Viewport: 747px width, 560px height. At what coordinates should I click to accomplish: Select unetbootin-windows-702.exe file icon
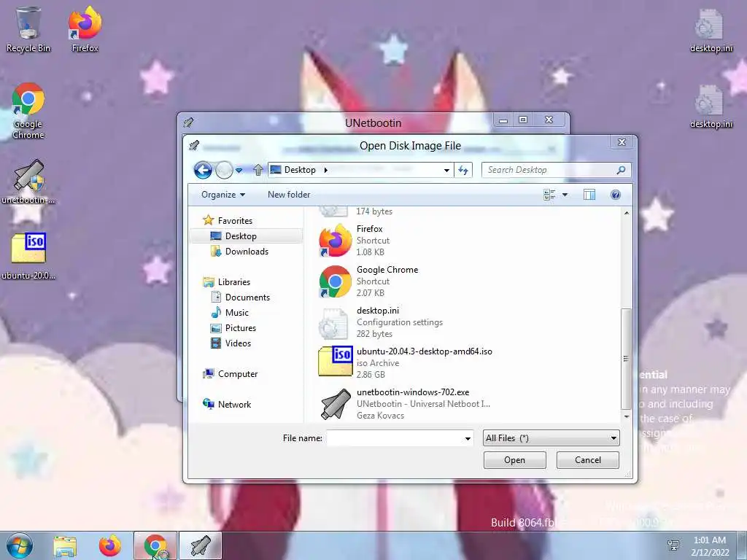(x=336, y=404)
